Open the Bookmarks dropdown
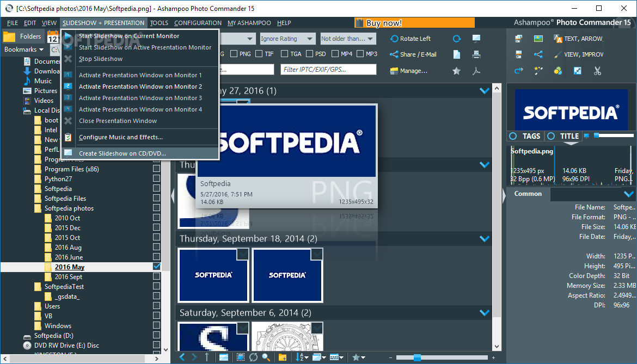The width and height of the screenshot is (637, 364). click(x=24, y=50)
